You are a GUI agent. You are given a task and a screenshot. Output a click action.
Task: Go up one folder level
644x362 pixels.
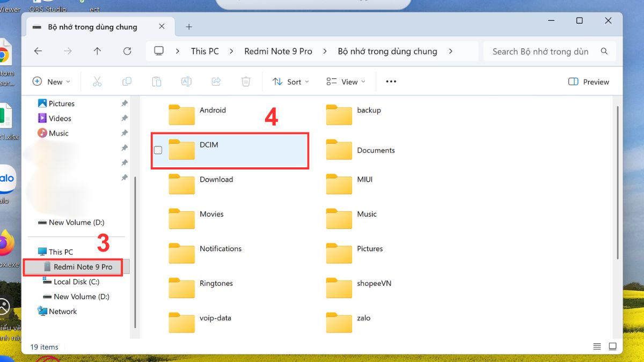point(97,51)
